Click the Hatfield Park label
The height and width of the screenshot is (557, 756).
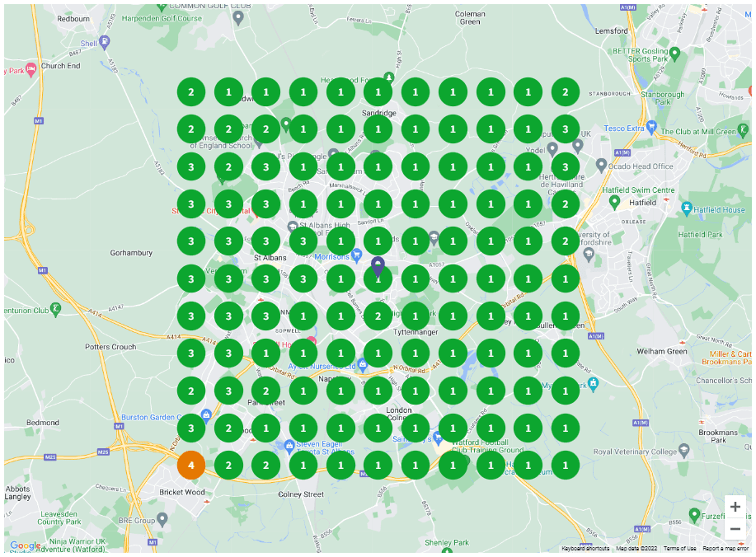tap(701, 235)
